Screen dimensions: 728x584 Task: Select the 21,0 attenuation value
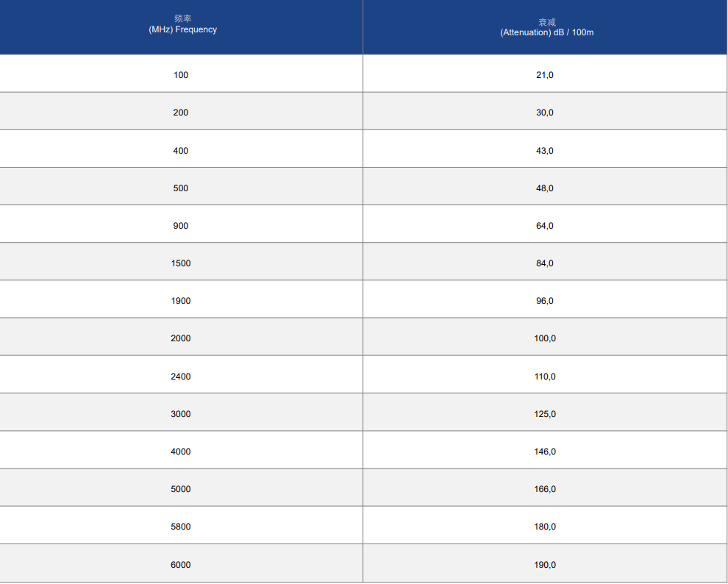[x=545, y=74]
